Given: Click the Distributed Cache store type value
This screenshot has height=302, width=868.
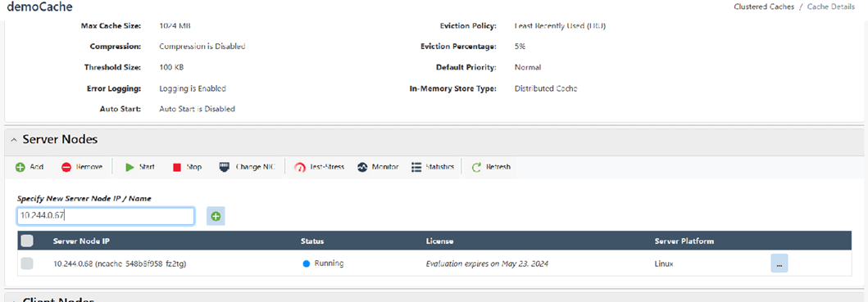Looking at the screenshot, I should pyautogui.click(x=546, y=88).
